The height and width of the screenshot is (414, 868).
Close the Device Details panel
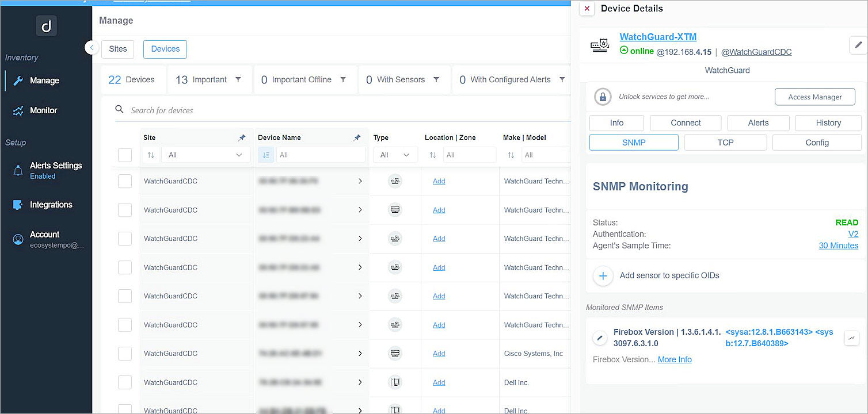click(587, 9)
